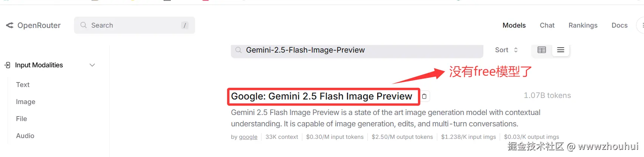The width and height of the screenshot is (644, 157).
Task: Click the Gemini-2.5-Flash-Image-Preview filter field
Action: [x=357, y=50]
